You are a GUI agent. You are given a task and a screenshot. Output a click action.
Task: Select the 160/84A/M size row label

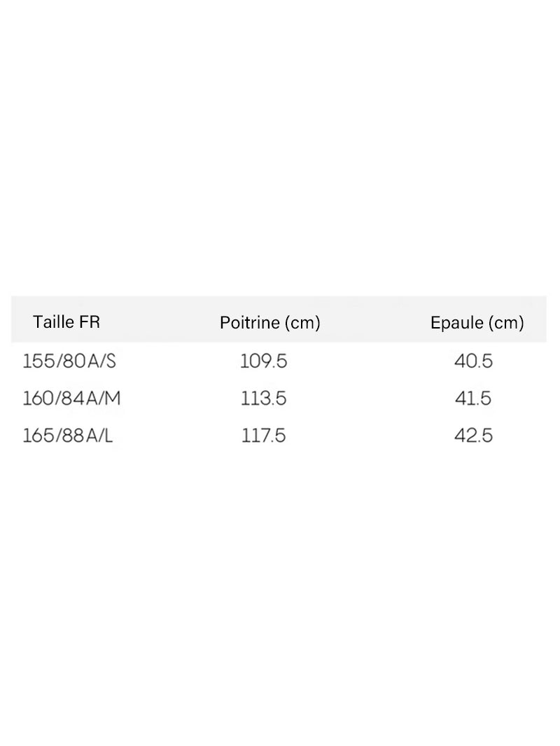(72, 398)
